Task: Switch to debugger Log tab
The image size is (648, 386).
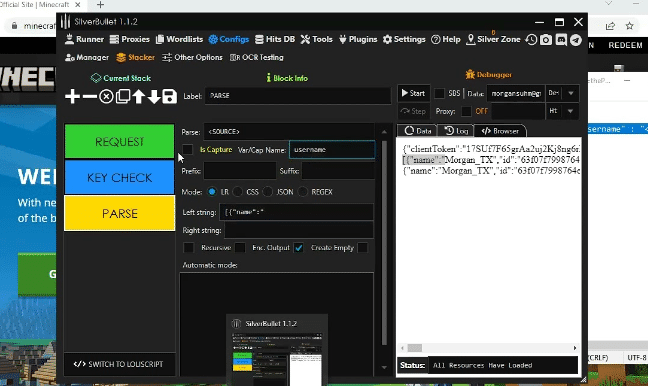Action: pos(456,131)
